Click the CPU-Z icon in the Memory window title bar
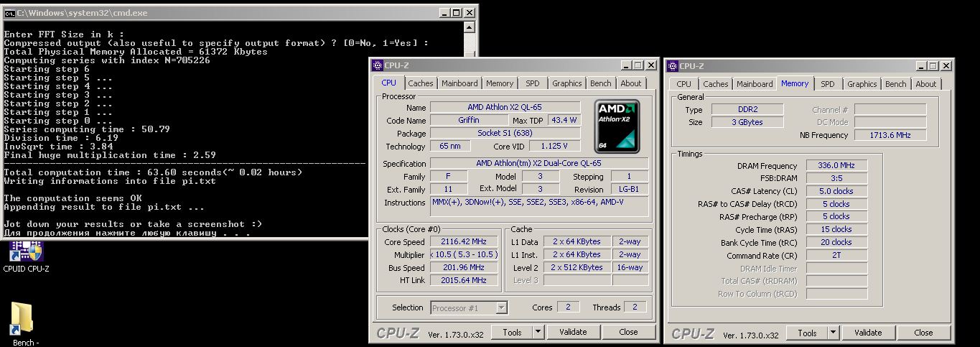Screen dimensions: 980x347 pyautogui.click(x=673, y=66)
